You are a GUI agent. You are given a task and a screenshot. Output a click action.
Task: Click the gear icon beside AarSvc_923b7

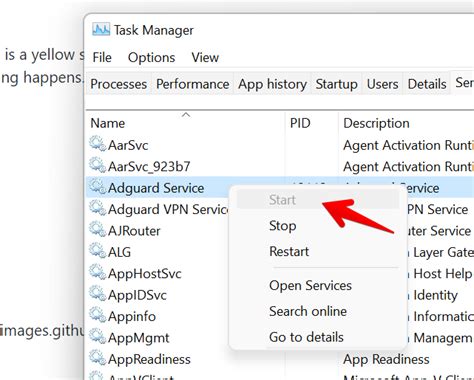(98, 165)
